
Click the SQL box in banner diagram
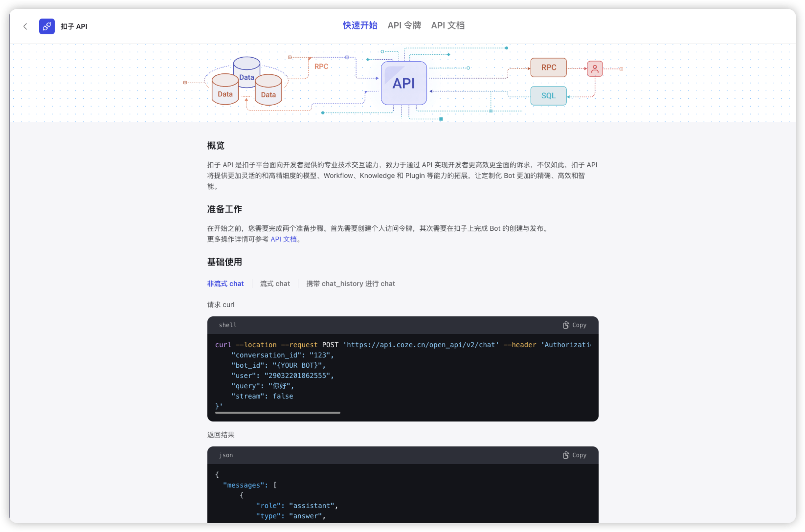549,96
